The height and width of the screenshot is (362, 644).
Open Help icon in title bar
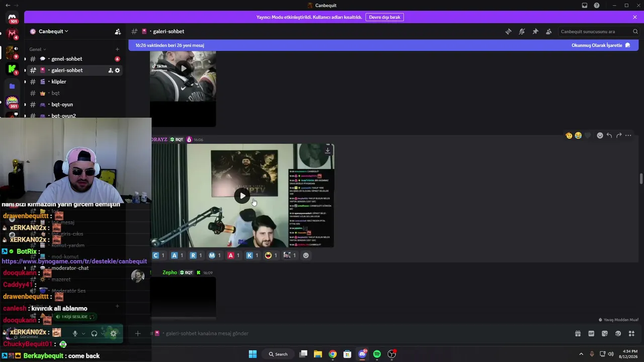pos(597,6)
